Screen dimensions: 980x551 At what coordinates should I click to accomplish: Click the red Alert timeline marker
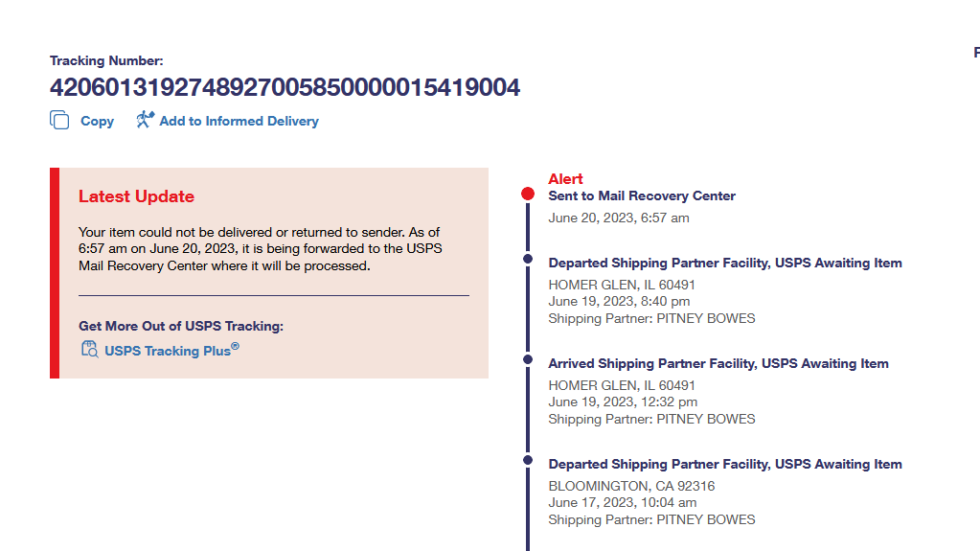tap(528, 194)
